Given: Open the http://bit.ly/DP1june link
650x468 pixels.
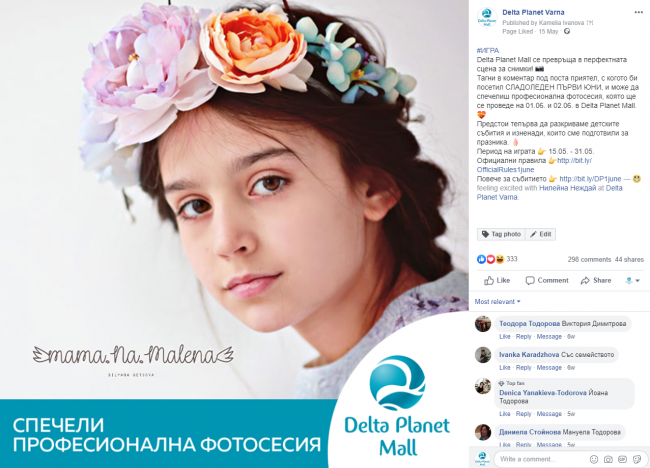Looking at the screenshot, I should pyautogui.click(x=590, y=179).
